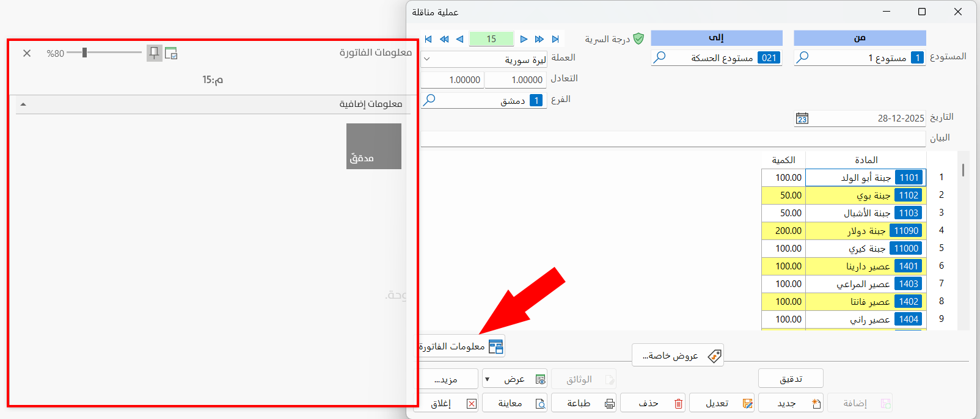Collapse the معلومات إضافية section arrow

[23, 104]
